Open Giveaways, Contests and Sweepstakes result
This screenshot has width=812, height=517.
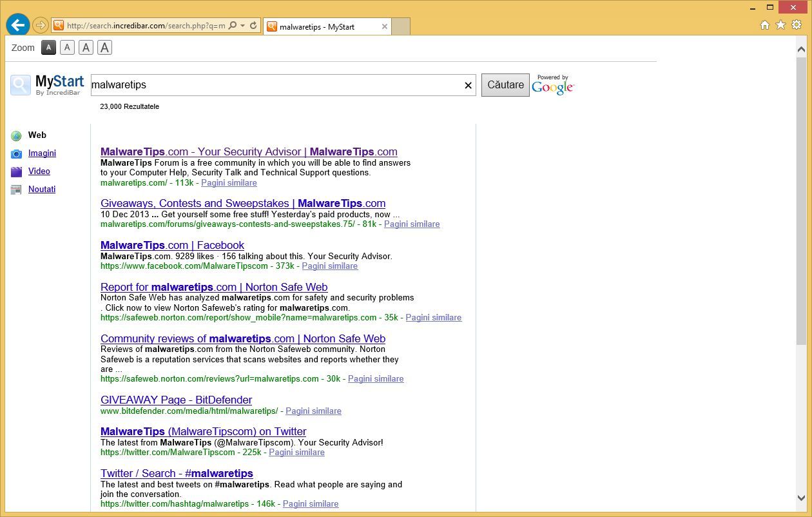(243, 203)
